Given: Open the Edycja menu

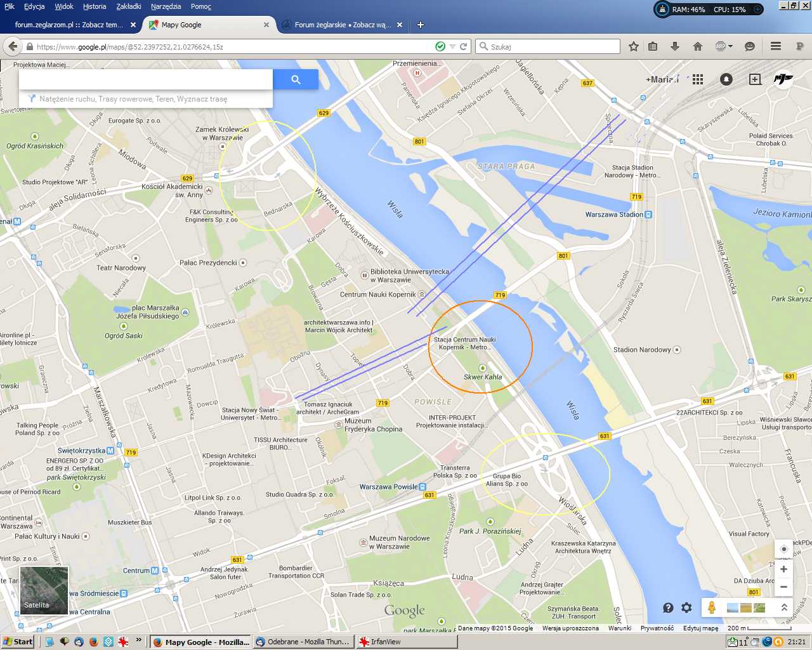Looking at the screenshot, I should (34, 6).
